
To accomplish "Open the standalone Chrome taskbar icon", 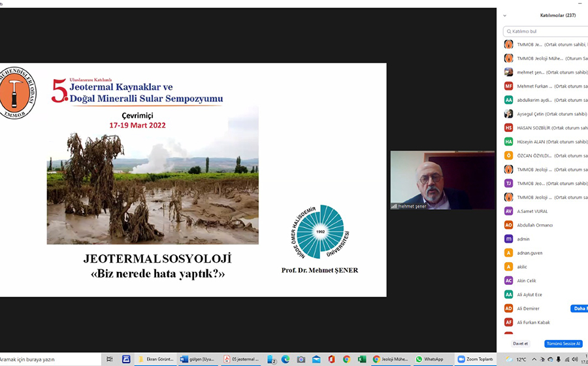I will coord(346,359).
